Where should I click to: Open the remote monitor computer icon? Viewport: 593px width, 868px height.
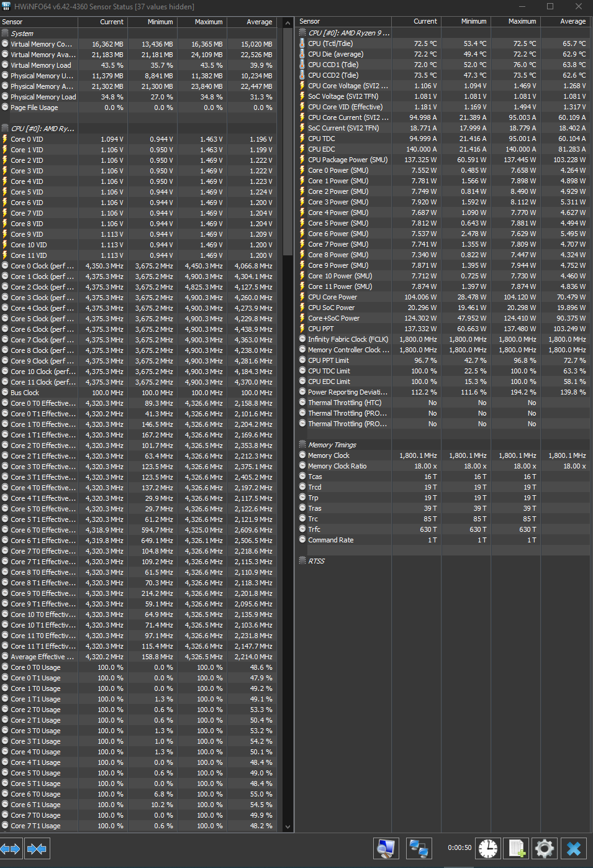(x=386, y=848)
